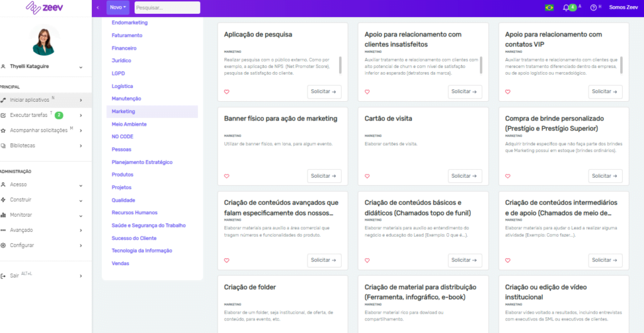This screenshot has width=644, height=333.
Task: Click the Bibliotecas icon in sidebar
Action: [x=4, y=145]
